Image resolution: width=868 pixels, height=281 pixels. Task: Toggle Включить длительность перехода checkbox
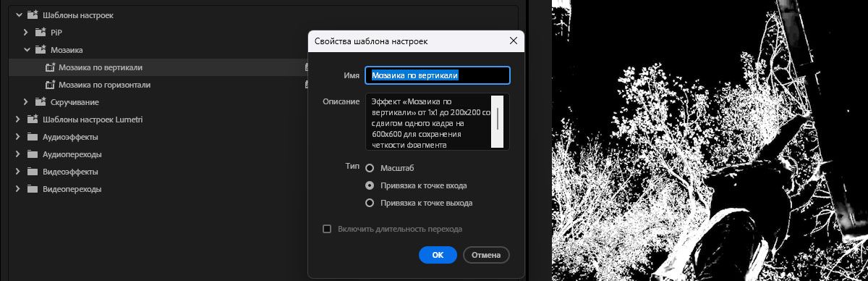click(327, 229)
